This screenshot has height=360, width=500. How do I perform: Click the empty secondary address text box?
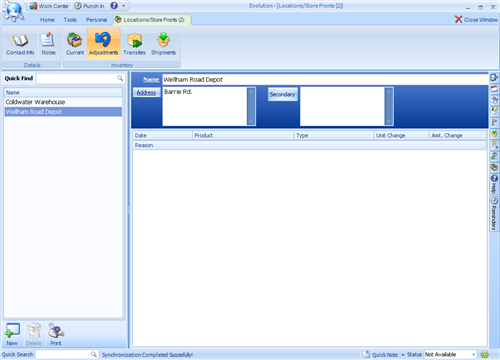(x=342, y=106)
